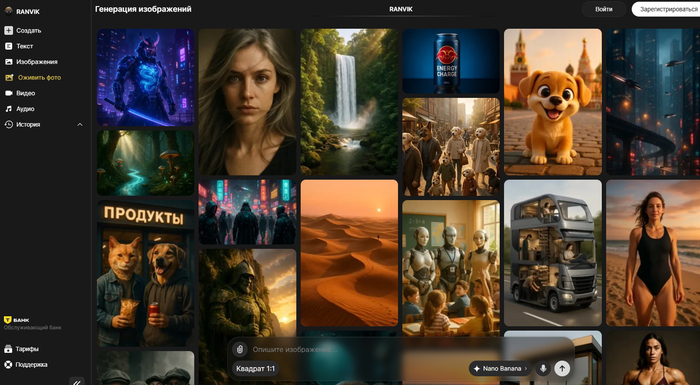Click the История label

(x=28, y=125)
